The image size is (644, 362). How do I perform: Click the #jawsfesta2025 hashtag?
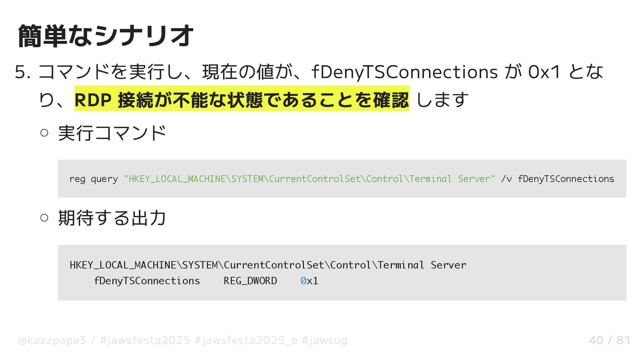[145, 341]
